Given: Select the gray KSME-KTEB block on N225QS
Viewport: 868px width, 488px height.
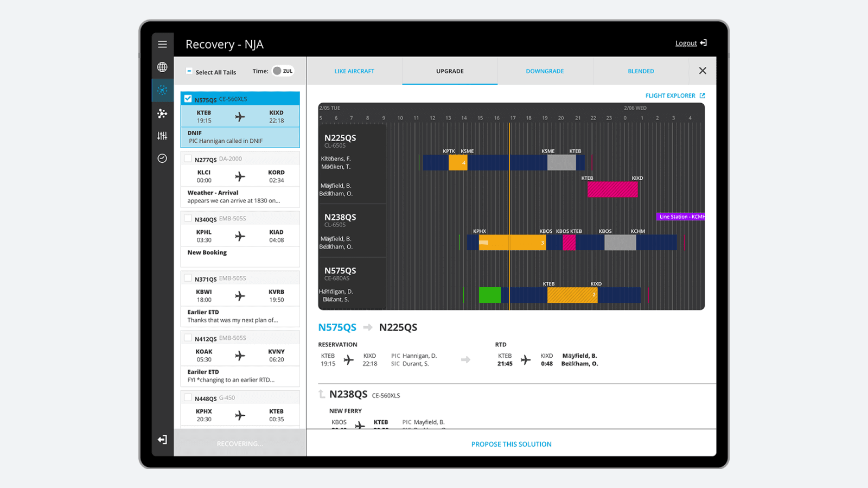Looking at the screenshot, I should click(x=561, y=162).
